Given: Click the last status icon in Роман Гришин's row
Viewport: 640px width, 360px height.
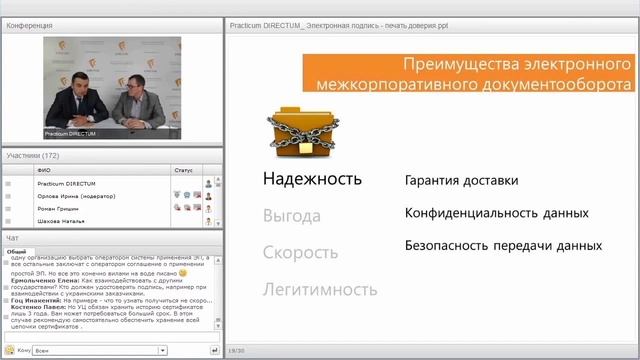Looking at the screenshot, I should pyautogui.click(x=197, y=207).
